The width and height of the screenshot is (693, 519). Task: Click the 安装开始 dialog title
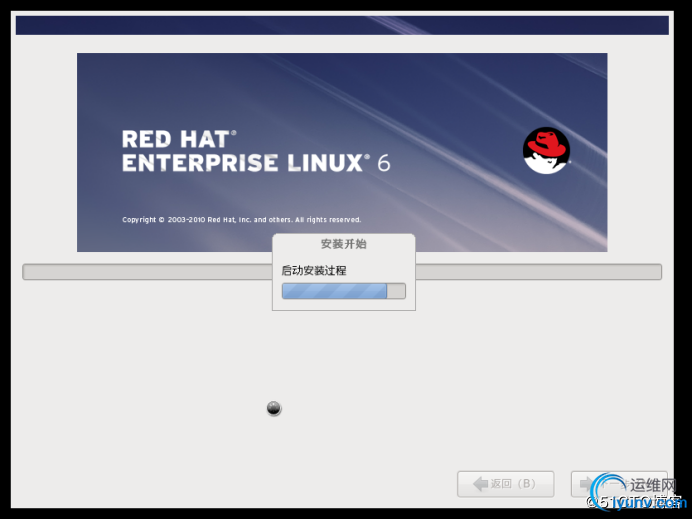click(344, 244)
